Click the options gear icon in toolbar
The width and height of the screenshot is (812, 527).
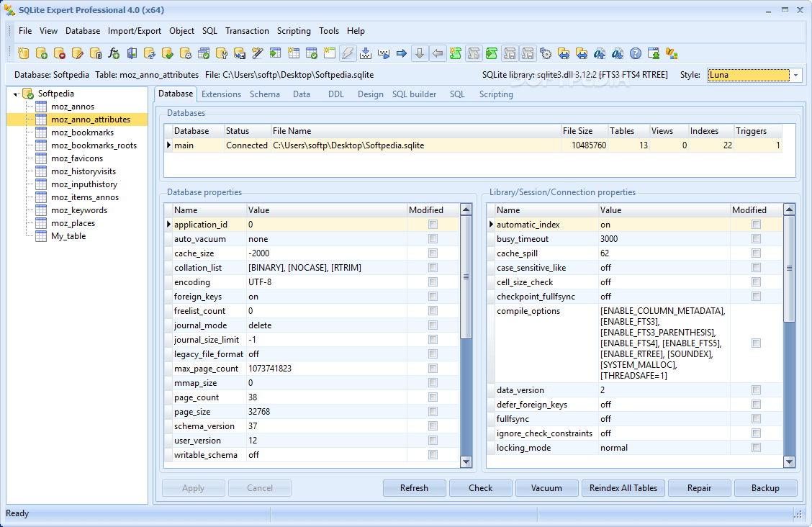click(x=546, y=53)
